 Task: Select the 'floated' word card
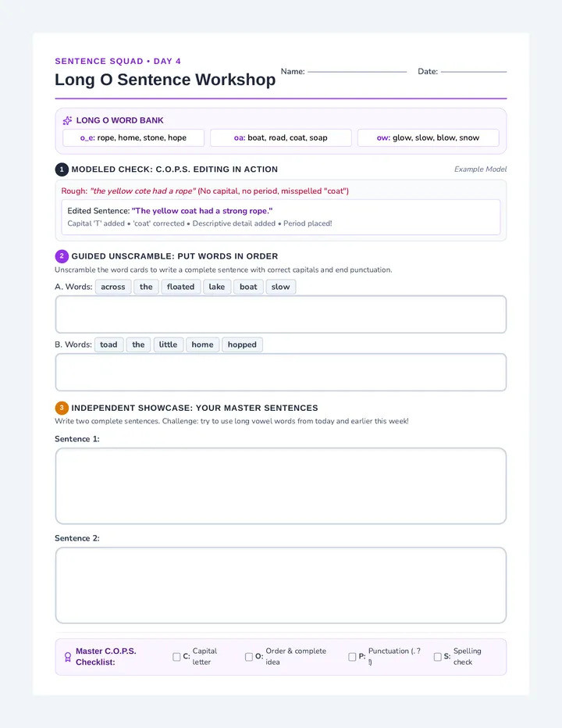181,287
